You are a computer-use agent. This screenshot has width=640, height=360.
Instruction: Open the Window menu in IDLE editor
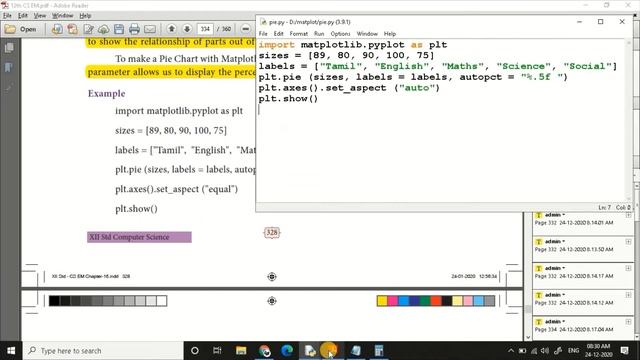pos(367,33)
